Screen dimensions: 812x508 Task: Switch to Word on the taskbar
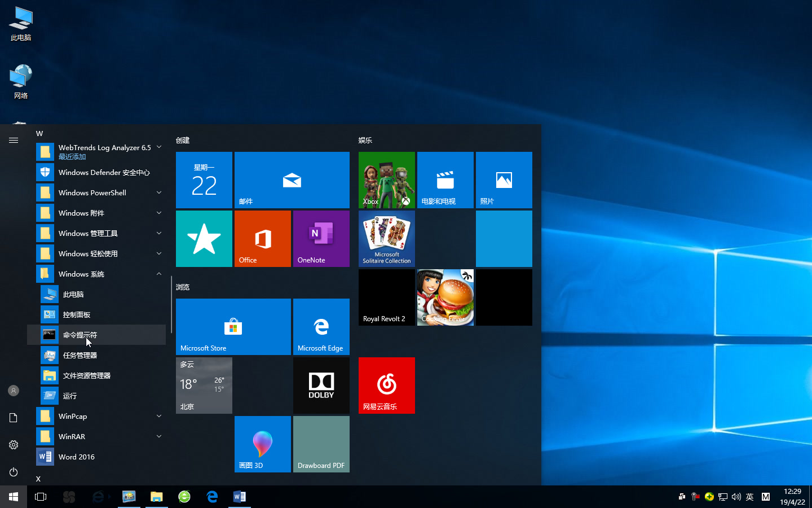(240, 497)
